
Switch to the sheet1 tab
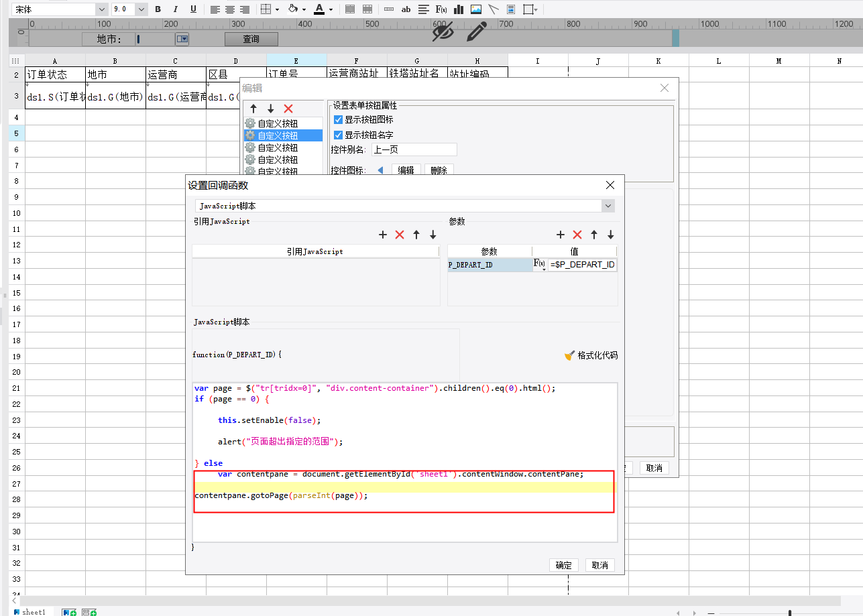point(33,612)
